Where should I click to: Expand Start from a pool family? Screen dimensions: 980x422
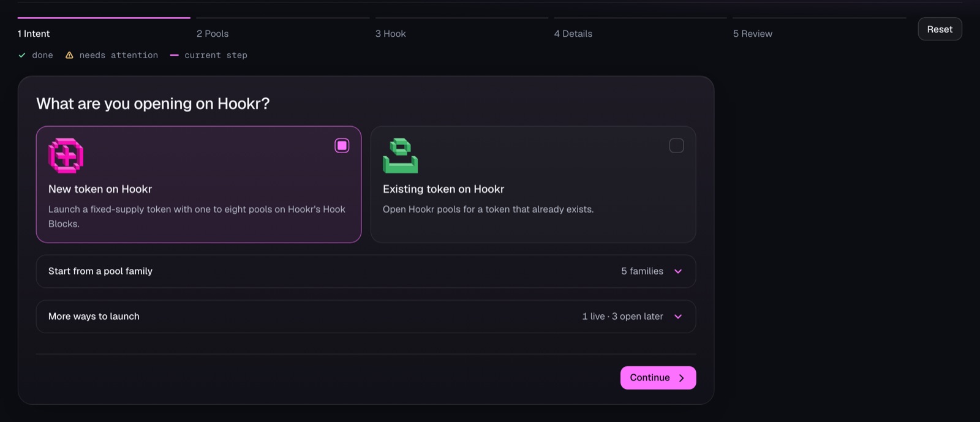366,271
